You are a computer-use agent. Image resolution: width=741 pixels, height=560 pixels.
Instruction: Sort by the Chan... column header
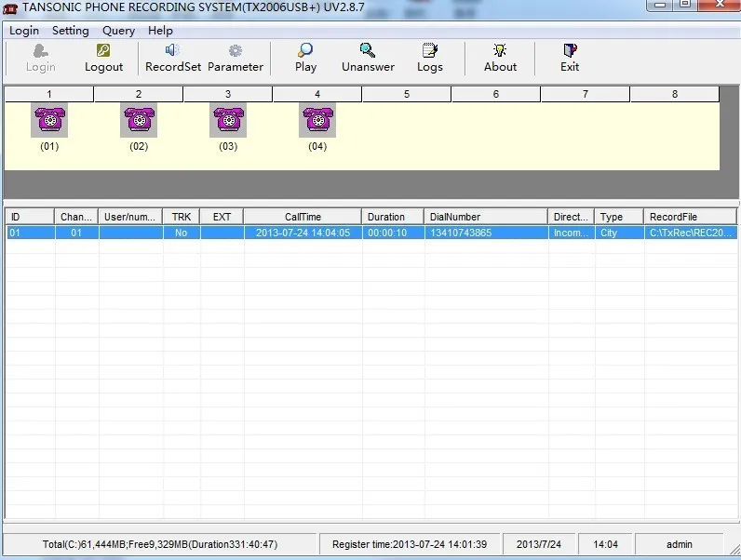[76, 217]
